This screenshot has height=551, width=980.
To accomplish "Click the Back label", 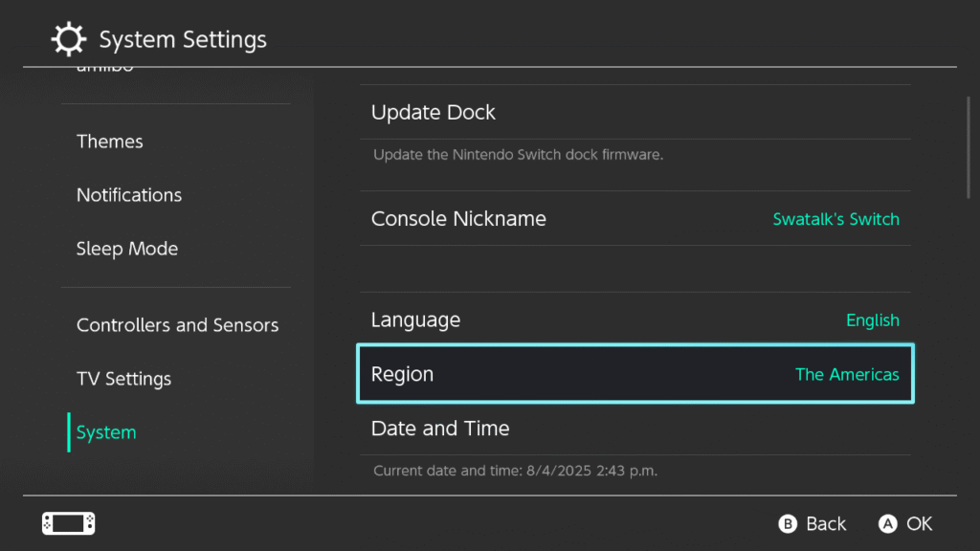I will [x=825, y=523].
